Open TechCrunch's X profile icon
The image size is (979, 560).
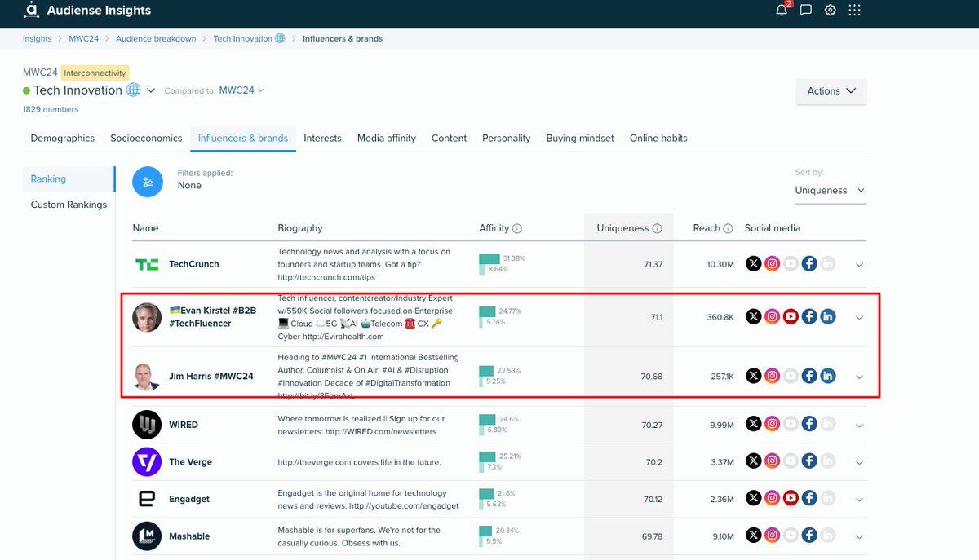point(754,264)
